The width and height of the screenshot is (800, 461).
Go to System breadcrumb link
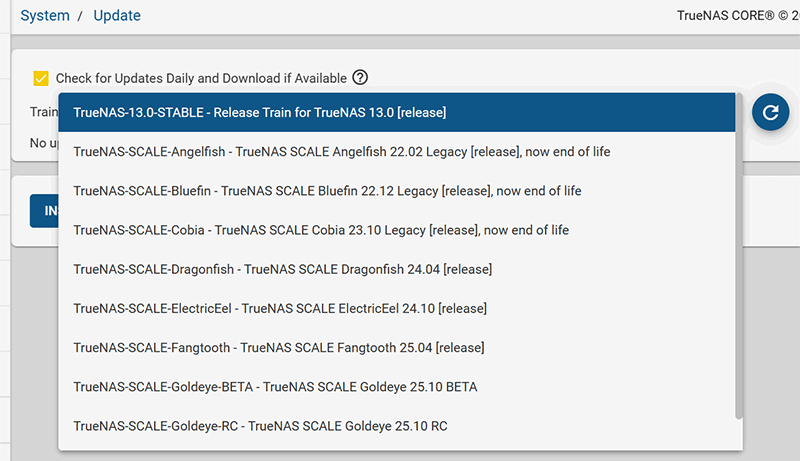point(45,16)
